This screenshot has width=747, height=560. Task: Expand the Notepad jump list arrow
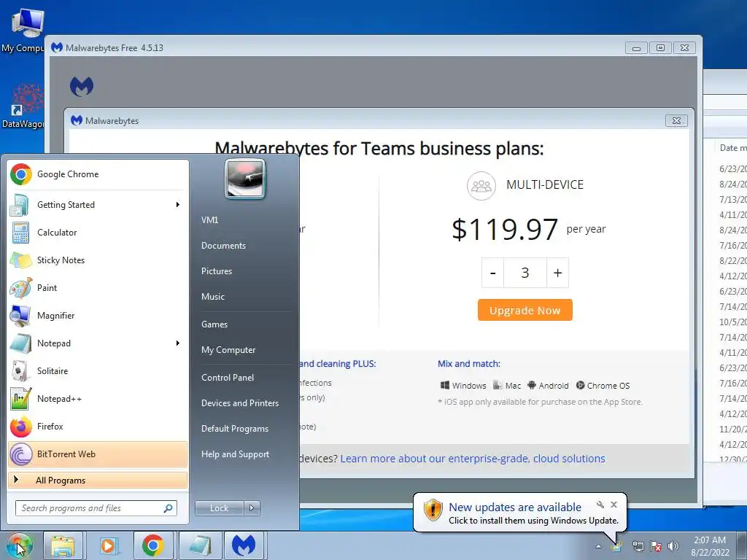click(x=178, y=343)
